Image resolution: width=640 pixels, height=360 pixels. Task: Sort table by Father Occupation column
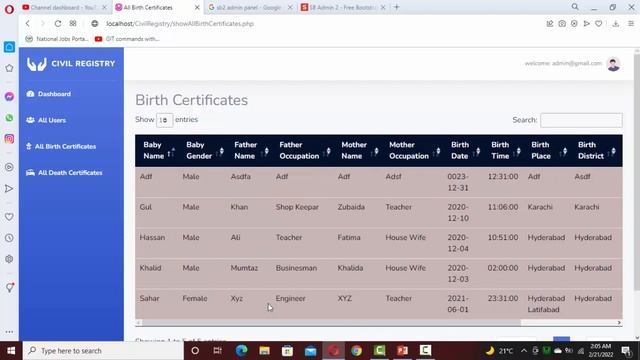point(303,150)
